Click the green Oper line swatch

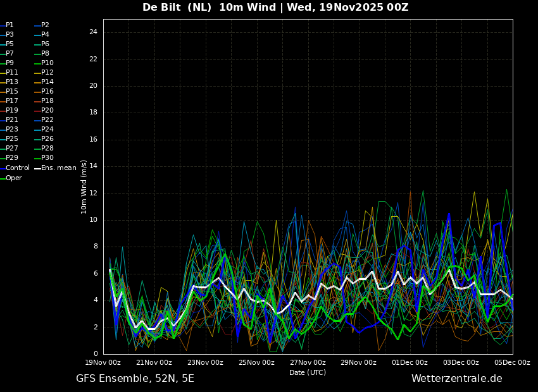3,178
